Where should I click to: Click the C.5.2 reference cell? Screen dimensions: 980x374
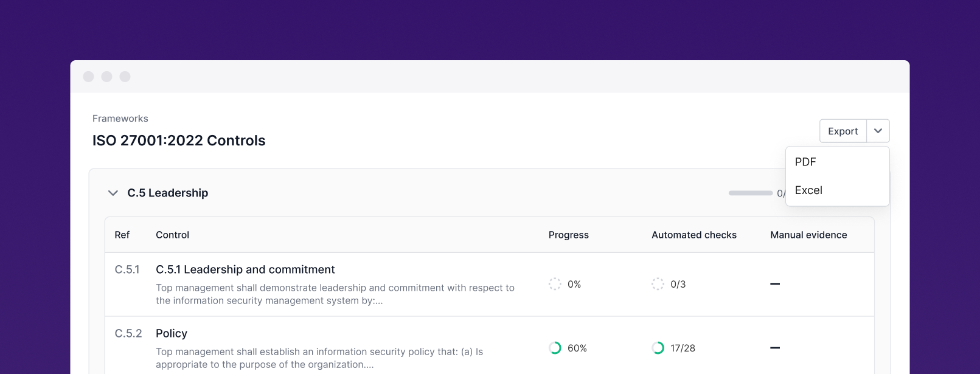(128, 333)
